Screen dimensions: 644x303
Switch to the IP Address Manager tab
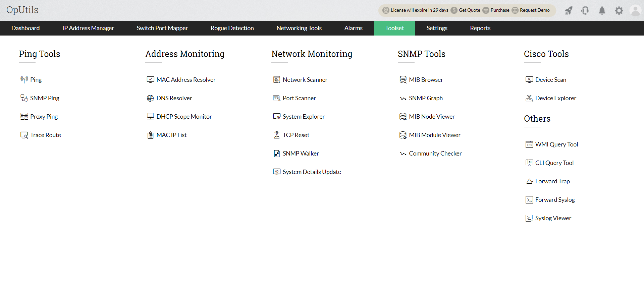click(88, 28)
